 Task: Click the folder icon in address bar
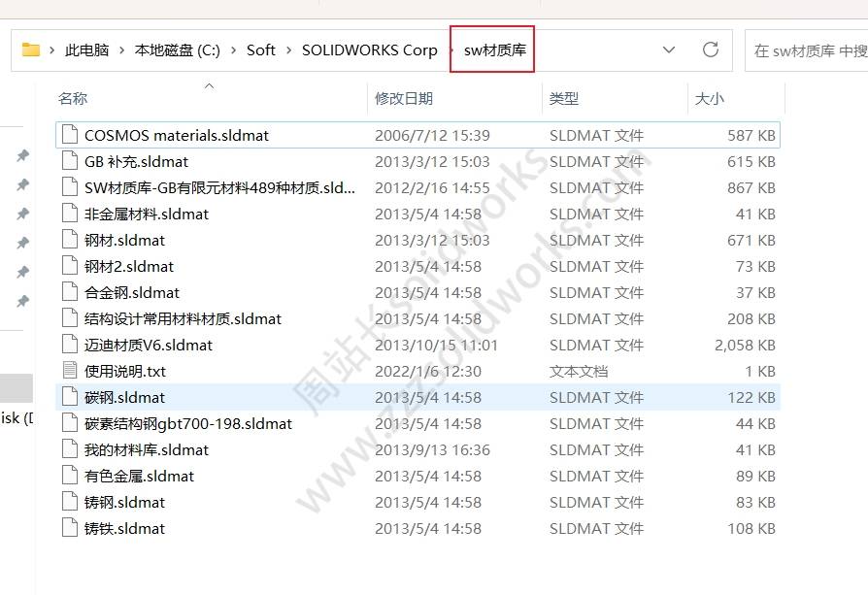(x=31, y=50)
